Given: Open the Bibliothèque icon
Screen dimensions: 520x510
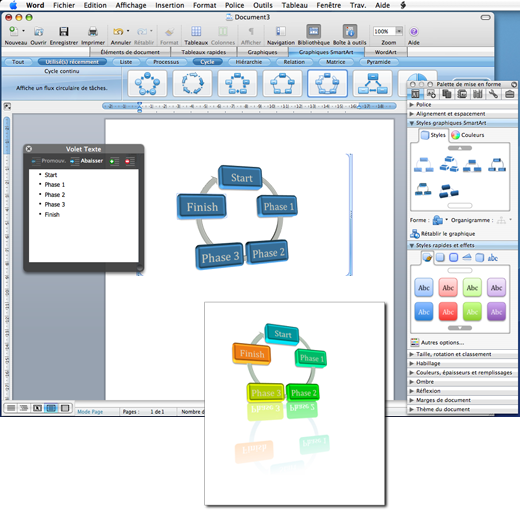Looking at the screenshot, I should point(313,31).
